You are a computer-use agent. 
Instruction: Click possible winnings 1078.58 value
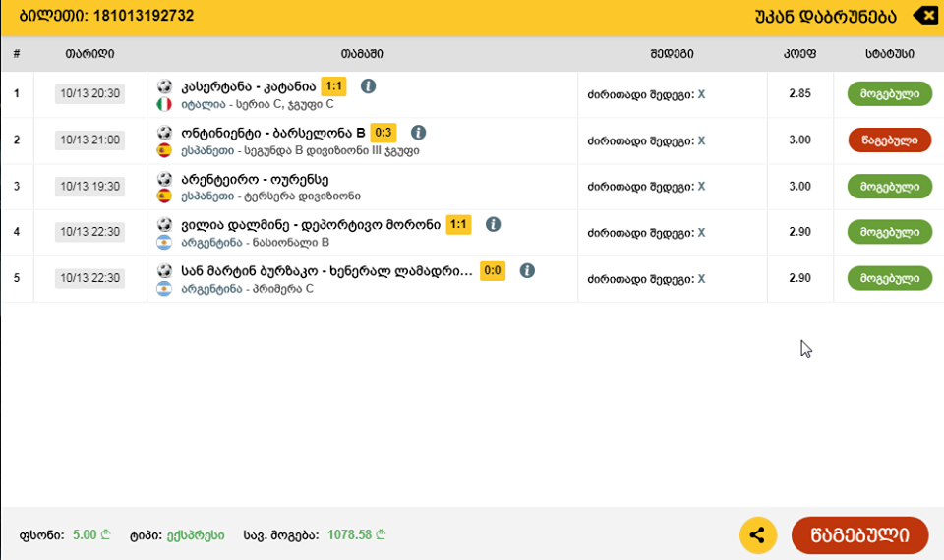pyautogui.click(x=356, y=534)
